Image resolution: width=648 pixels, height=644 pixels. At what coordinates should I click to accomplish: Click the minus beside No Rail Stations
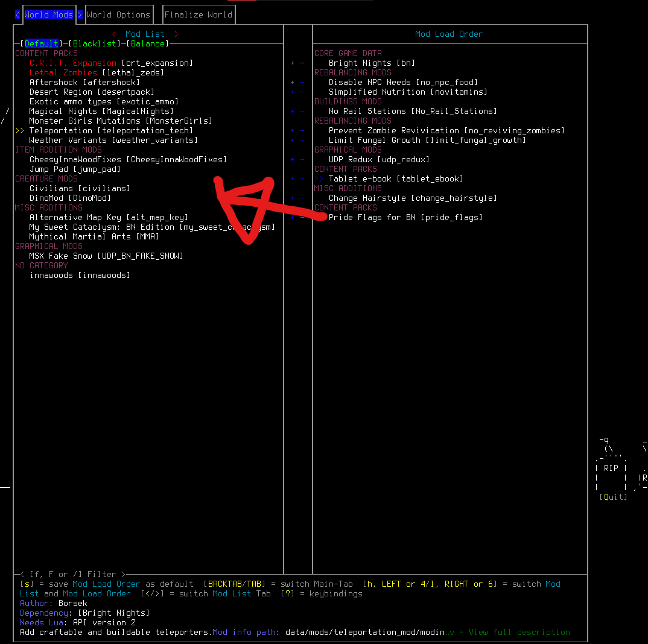(x=302, y=112)
